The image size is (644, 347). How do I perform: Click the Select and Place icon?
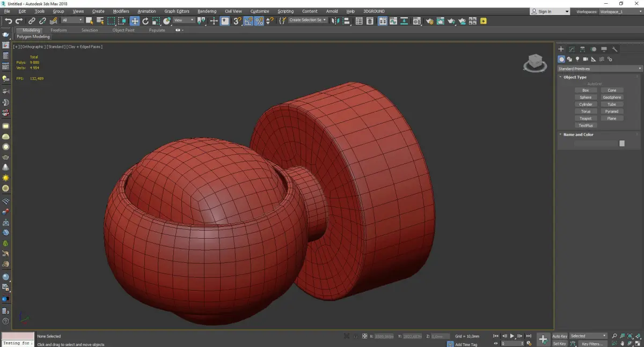pyautogui.click(x=167, y=21)
